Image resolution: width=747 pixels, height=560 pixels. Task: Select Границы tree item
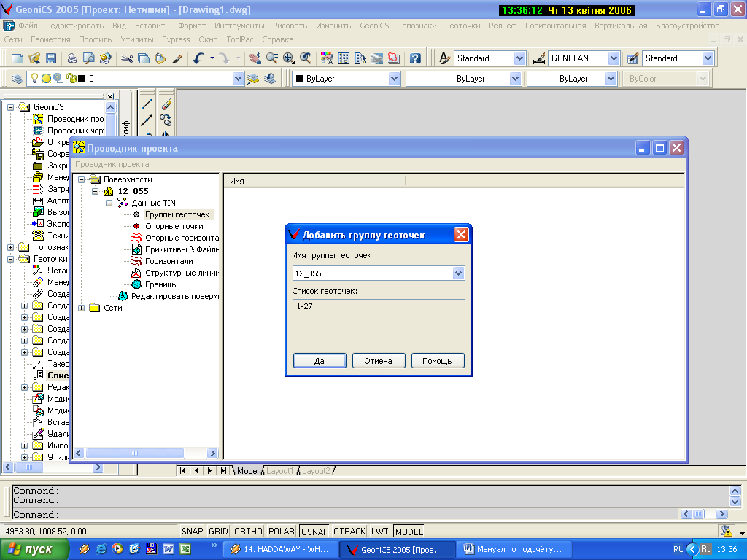coord(161,284)
